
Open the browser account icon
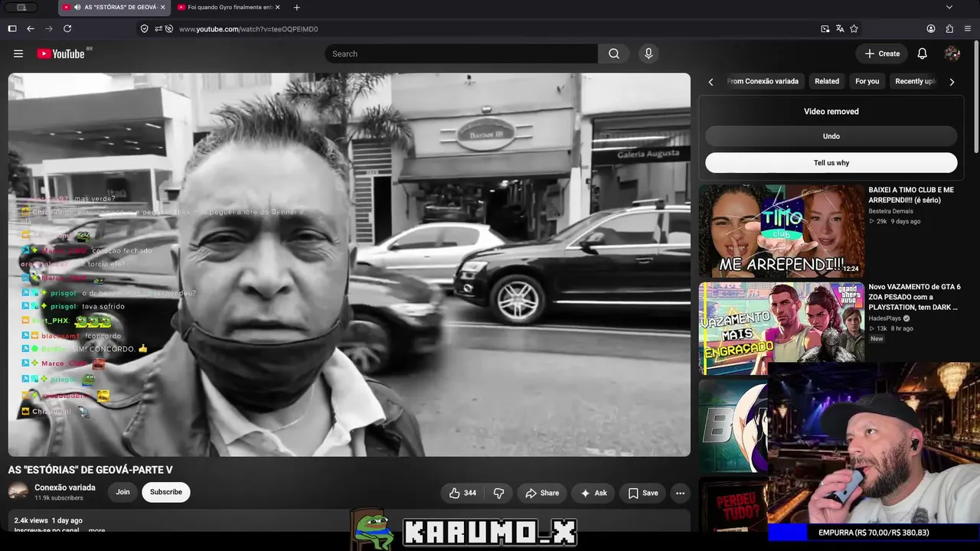click(931, 29)
